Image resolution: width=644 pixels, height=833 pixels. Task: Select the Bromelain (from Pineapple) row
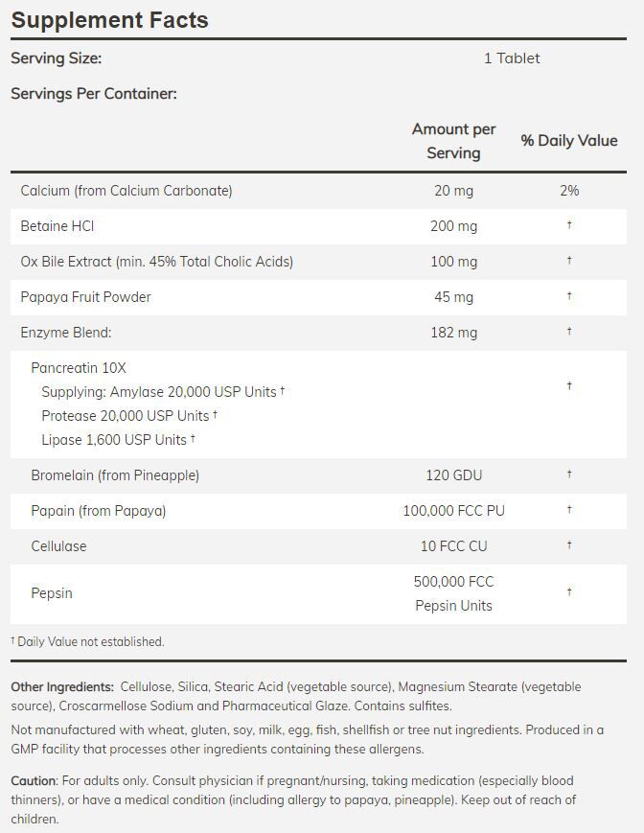click(x=115, y=475)
